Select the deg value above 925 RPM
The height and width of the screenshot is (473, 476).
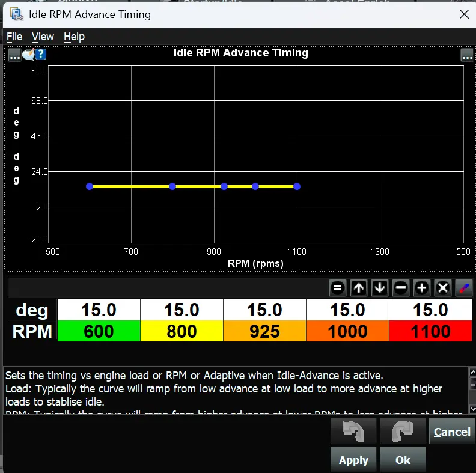pos(264,310)
